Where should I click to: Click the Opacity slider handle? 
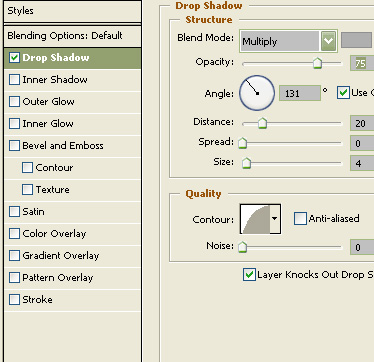tap(318, 63)
